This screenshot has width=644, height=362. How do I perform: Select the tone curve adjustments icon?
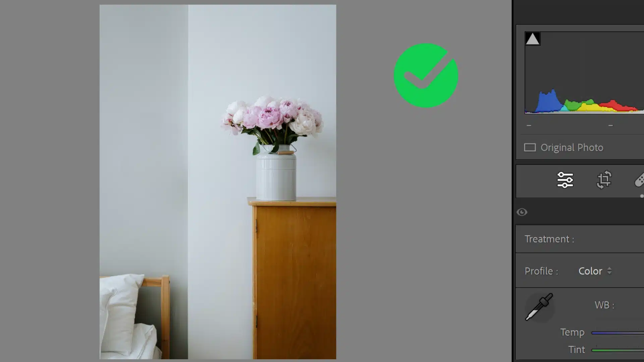(565, 180)
